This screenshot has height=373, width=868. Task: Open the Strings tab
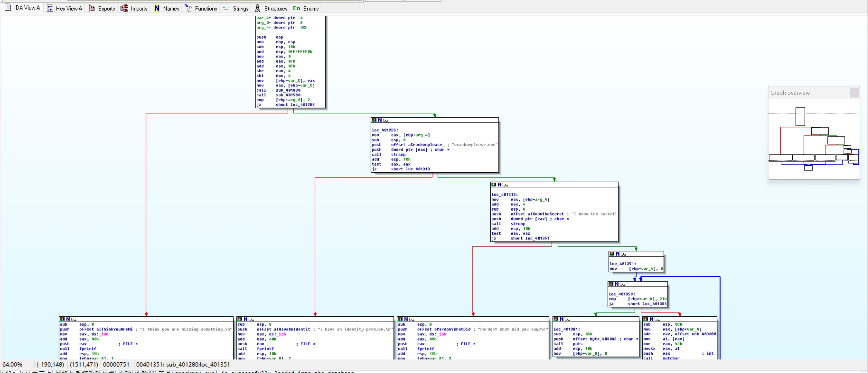pos(240,8)
